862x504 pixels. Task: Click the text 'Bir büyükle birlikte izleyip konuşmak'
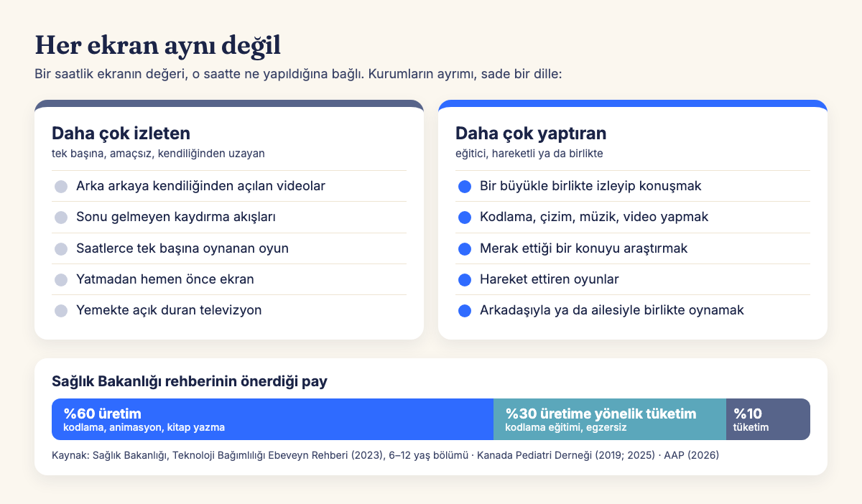(590, 186)
